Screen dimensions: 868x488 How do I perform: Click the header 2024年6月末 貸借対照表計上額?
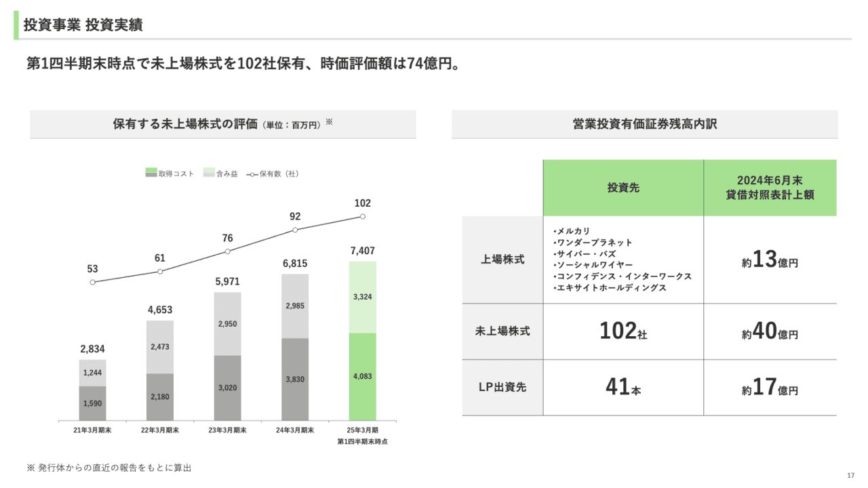click(770, 188)
